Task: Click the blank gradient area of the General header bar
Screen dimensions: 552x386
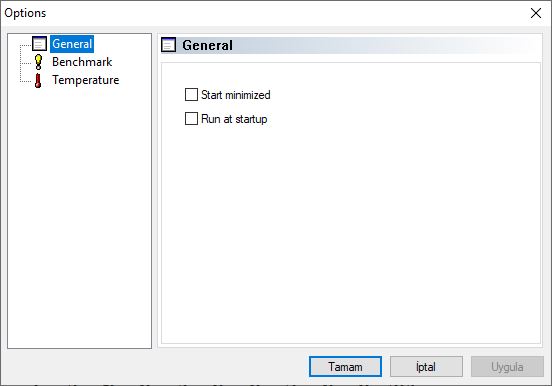Action: coord(385,45)
